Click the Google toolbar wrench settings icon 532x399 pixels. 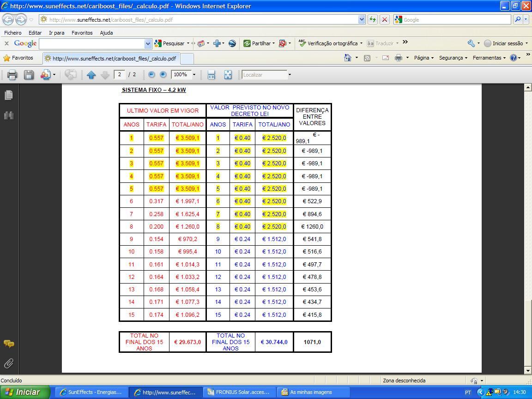click(471, 43)
